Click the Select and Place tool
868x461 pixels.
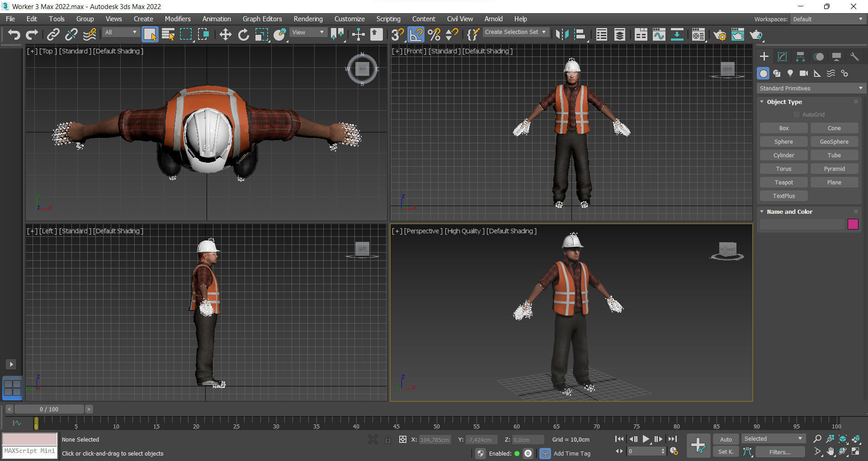pyautogui.click(x=279, y=35)
